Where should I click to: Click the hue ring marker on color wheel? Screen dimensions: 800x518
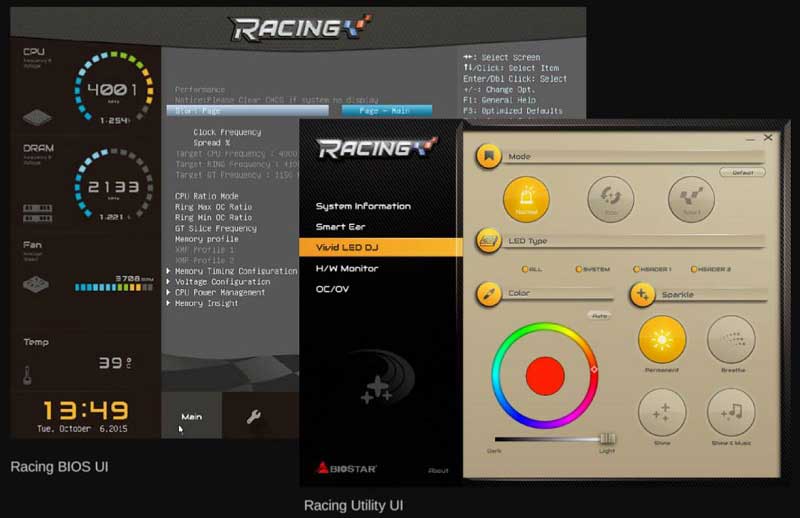click(594, 369)
